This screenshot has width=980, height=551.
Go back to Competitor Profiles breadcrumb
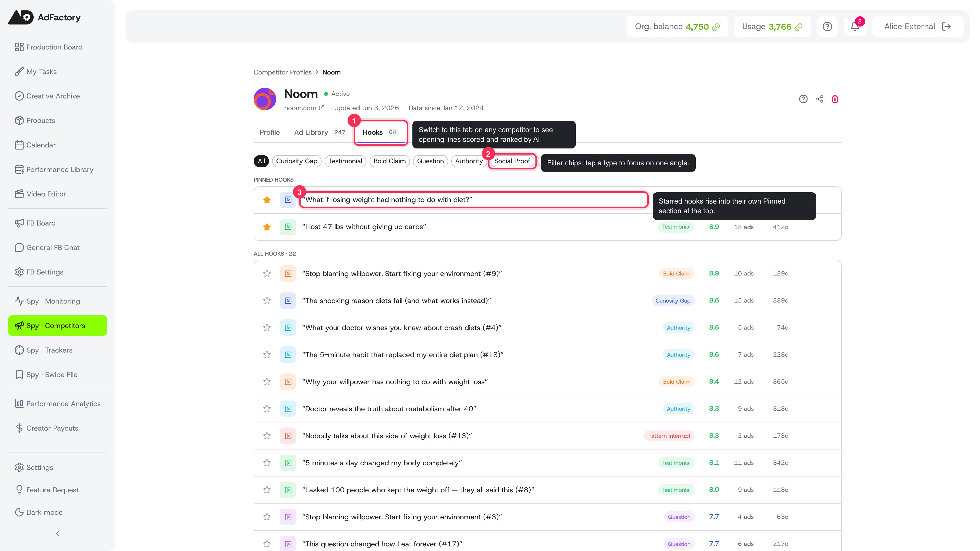coord(282,72)
